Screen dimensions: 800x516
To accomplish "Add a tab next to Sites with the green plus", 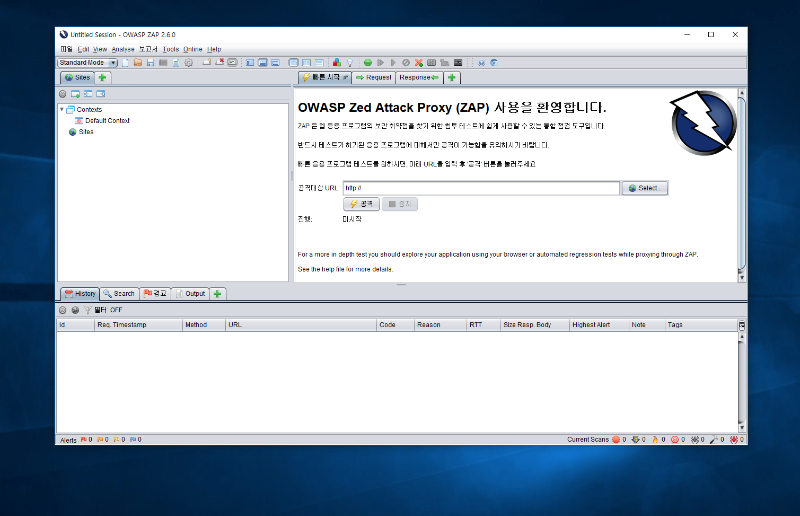I will click(x=103, y=78).
